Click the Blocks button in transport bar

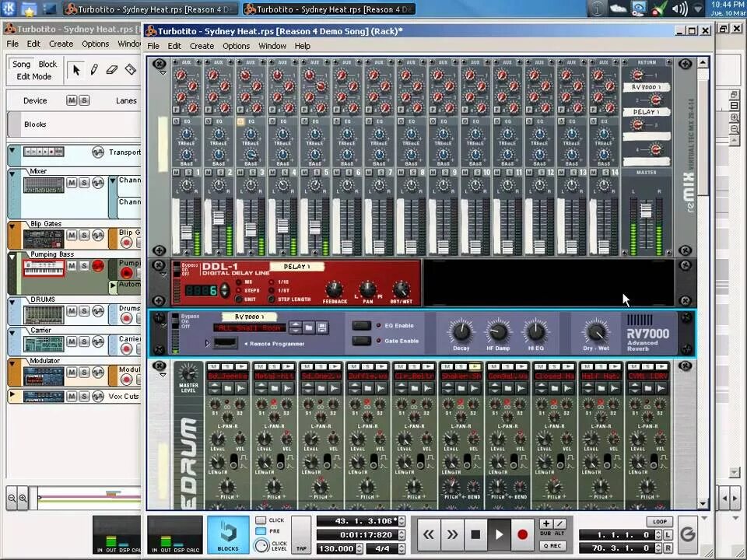[x=228, y=534]
